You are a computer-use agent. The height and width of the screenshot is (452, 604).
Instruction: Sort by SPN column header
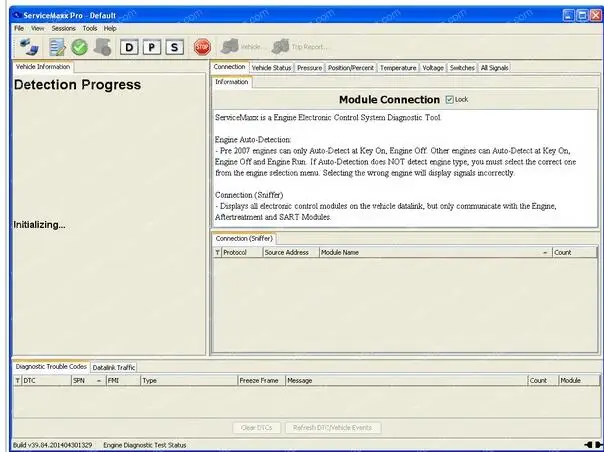pos(89,380)
